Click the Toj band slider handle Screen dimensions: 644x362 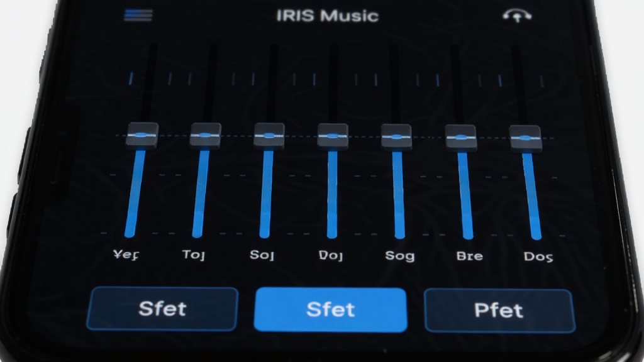tap(206, 136)
